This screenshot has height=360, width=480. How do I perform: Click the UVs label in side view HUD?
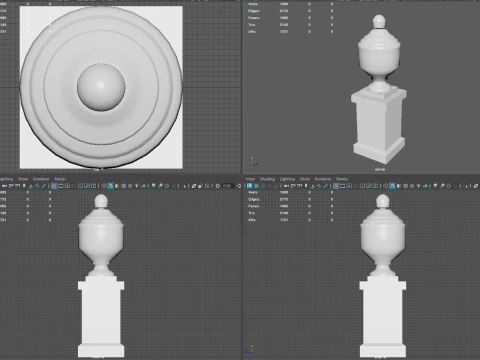(252, 220)
